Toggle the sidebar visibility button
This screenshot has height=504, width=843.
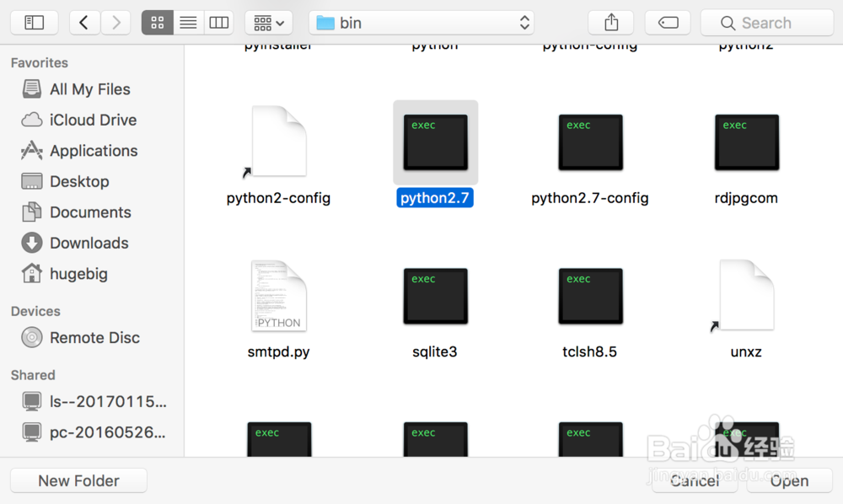35,23
